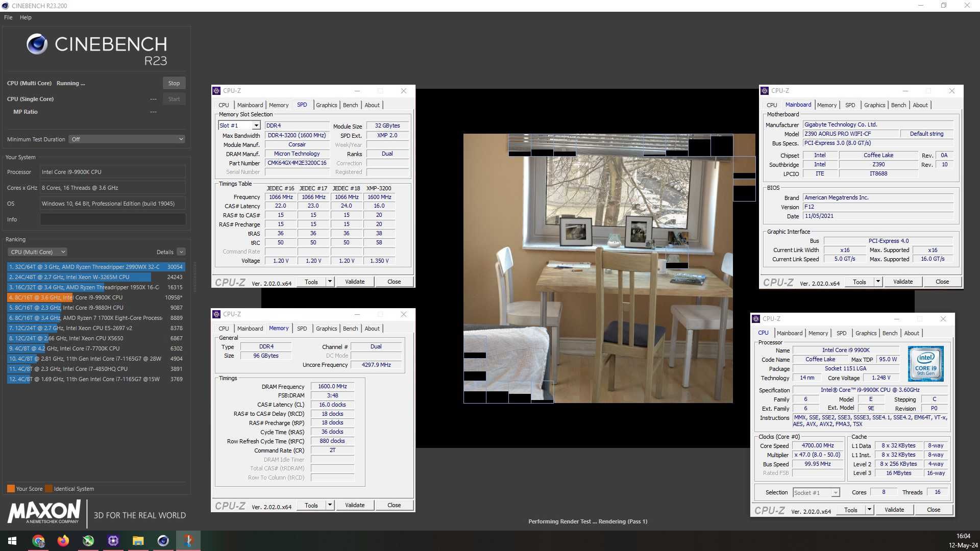Open Tools dropdown arrow in SPD window
Viewport: 980px width, 551px height.
click(x=330, y=282)
